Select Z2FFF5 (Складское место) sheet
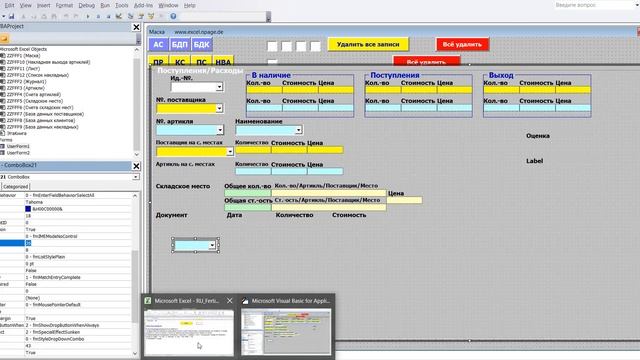The width and height of the screenshot is (640, 360). click(x=35, y=101)
